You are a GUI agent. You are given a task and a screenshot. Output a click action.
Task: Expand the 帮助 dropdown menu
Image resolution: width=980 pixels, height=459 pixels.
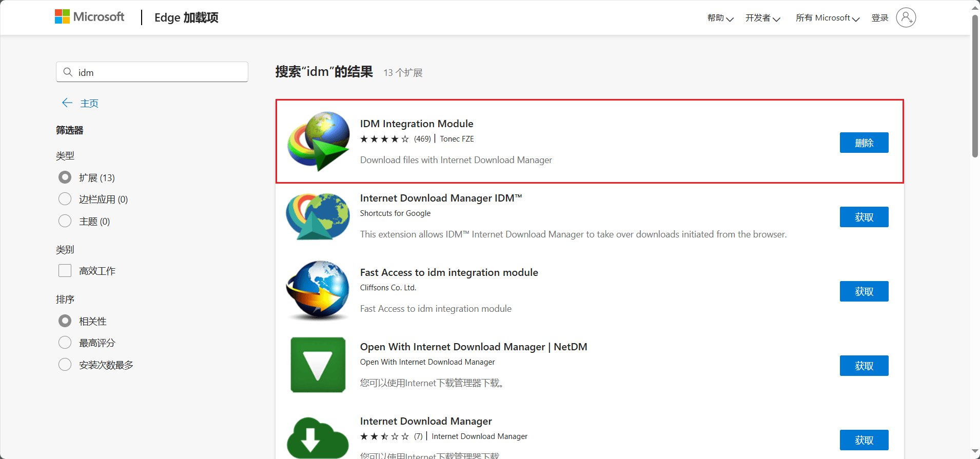click(x=720, y=18)
